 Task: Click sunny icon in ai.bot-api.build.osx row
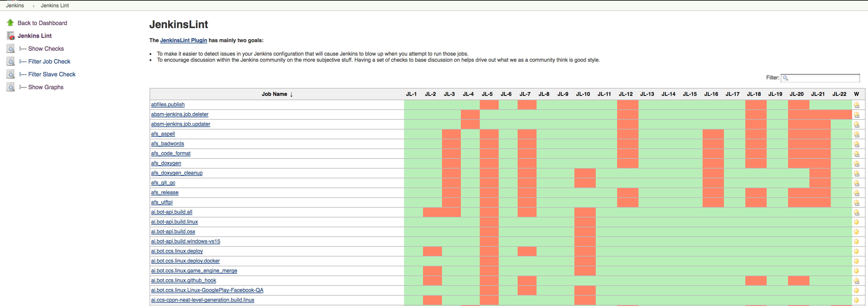[x=856, y=232]
